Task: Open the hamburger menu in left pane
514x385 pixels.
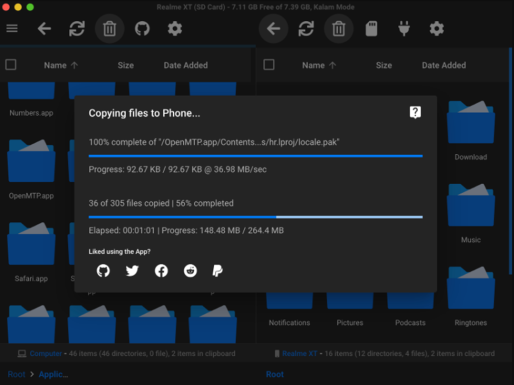Action: pos(12,29)
